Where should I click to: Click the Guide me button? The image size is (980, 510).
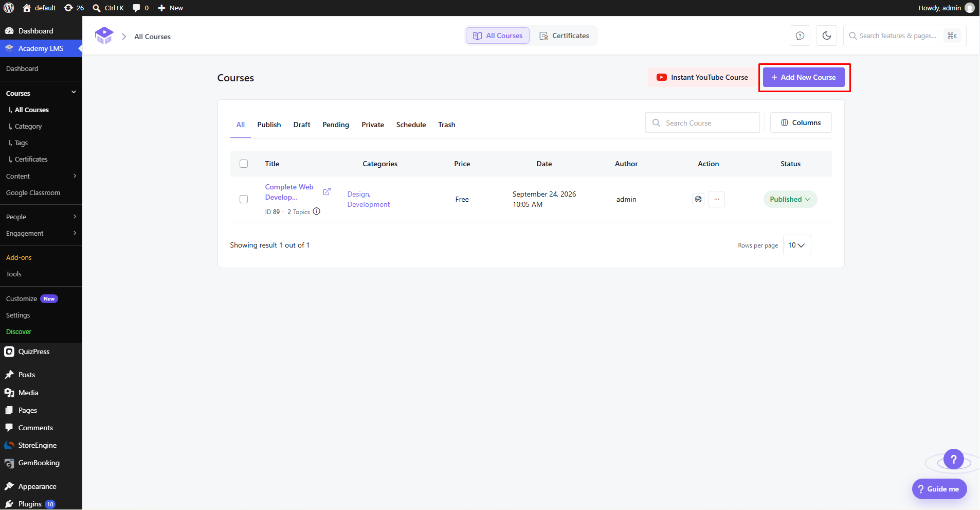pos(939,489)
